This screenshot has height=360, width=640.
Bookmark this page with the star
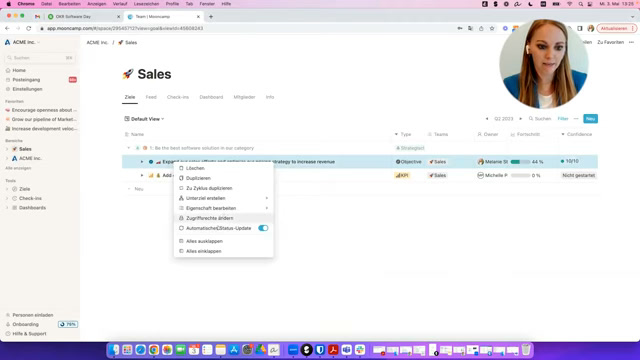click(492, 29)
